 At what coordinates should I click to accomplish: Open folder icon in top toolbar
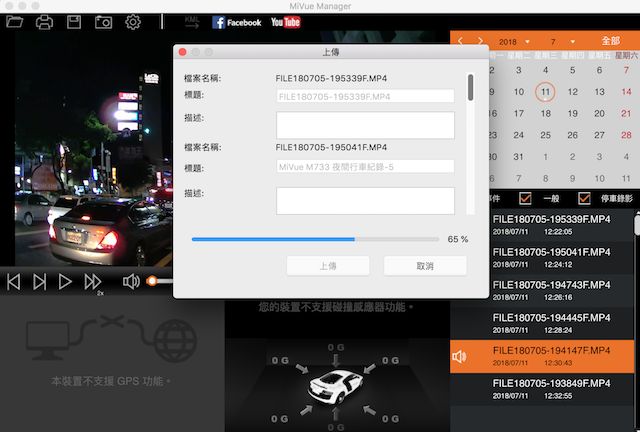15,22
